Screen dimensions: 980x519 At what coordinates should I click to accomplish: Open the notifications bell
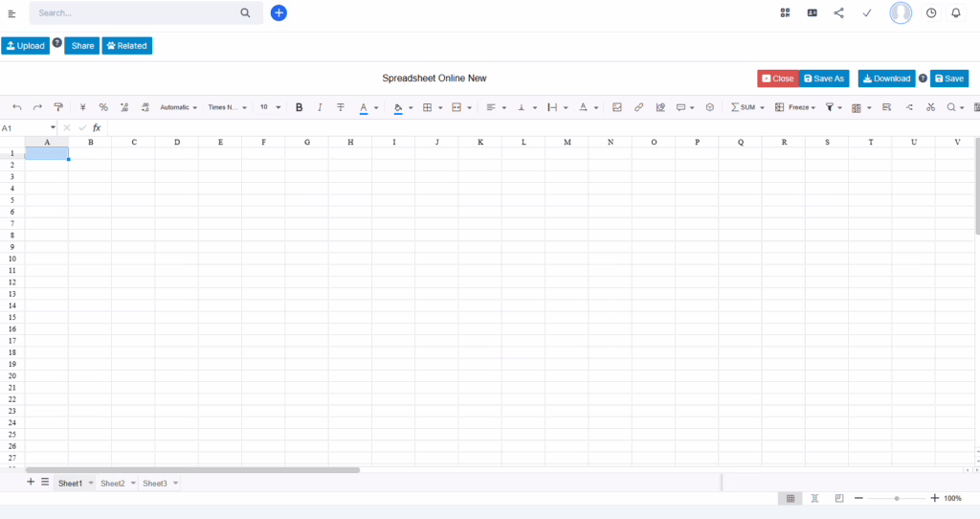click(955, 12)
